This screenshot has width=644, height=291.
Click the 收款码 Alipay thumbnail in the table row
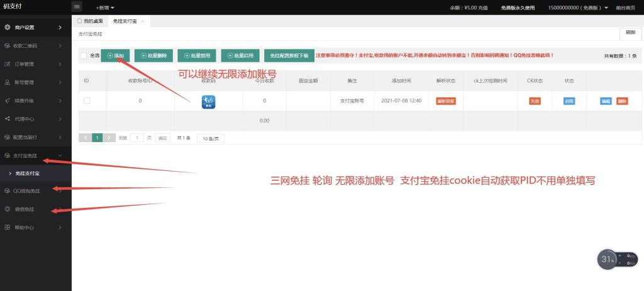209,101
